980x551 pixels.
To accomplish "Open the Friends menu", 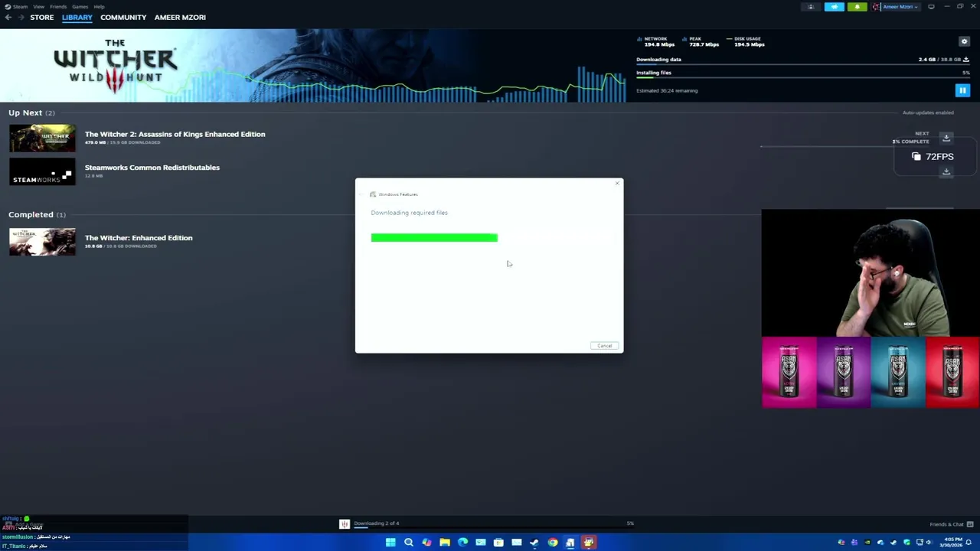I will (58, 6).
